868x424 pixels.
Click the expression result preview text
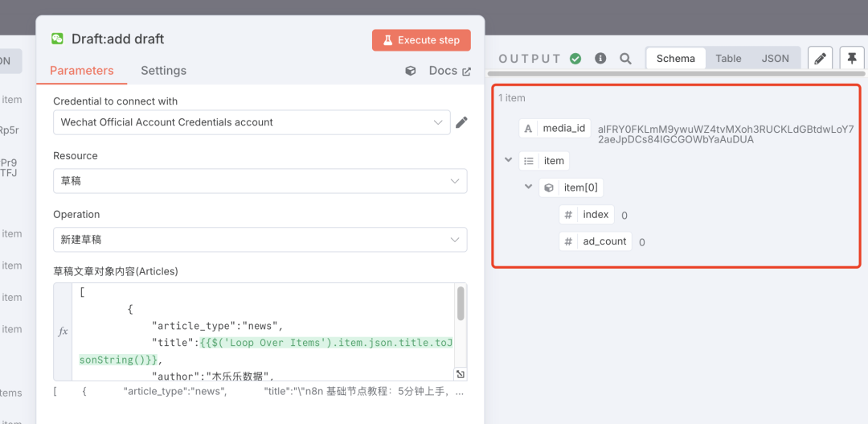[x=259, y=392]
